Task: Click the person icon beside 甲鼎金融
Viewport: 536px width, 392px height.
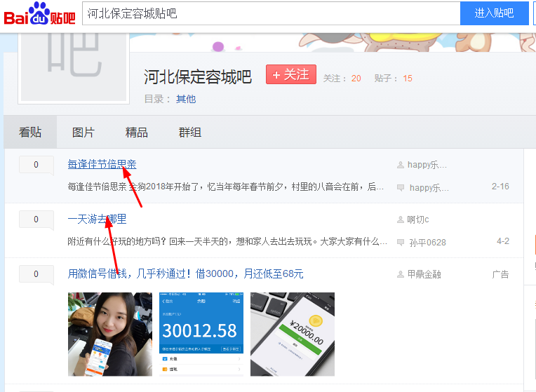Action: 401,274
